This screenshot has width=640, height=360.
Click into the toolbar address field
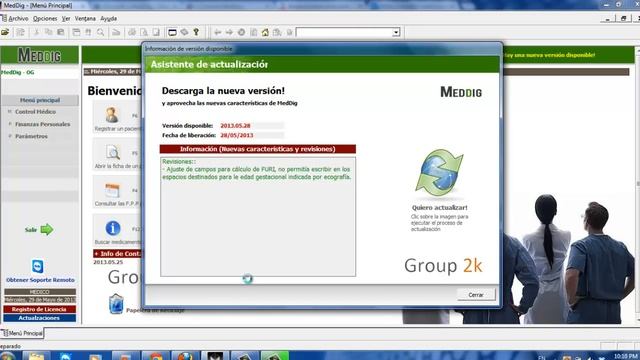[x=344, y=32]
